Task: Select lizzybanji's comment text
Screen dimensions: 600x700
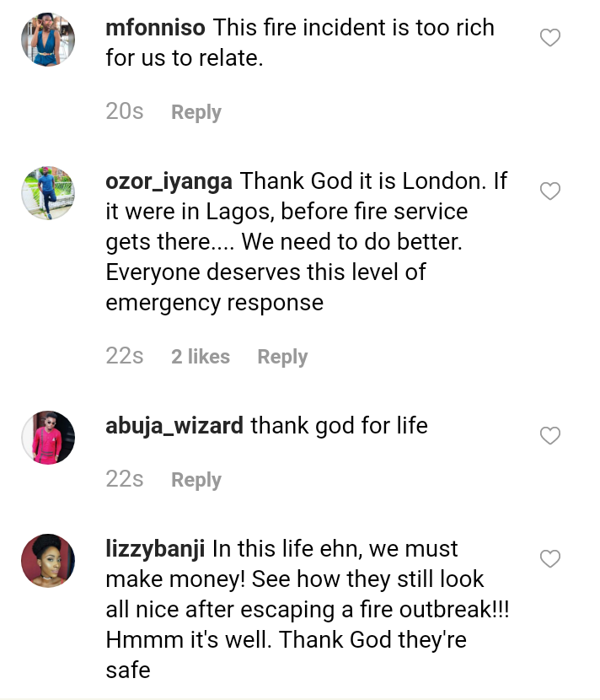Action: [308, 610]
